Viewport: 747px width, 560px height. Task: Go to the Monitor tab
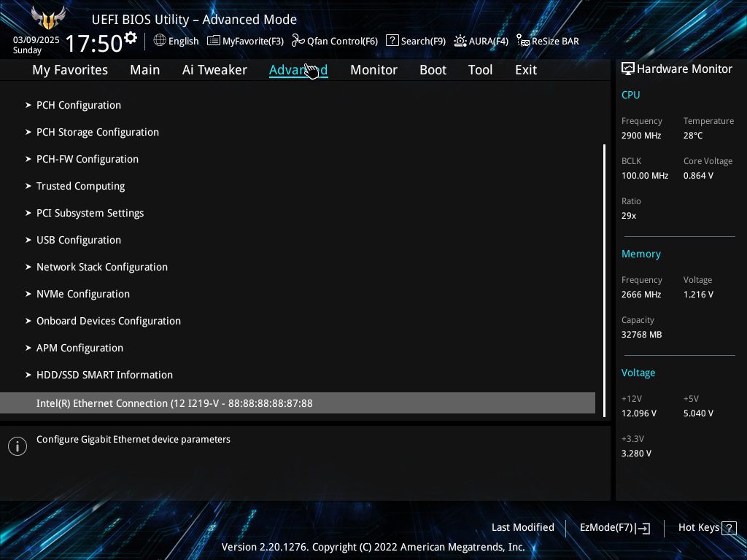(373, 70)
